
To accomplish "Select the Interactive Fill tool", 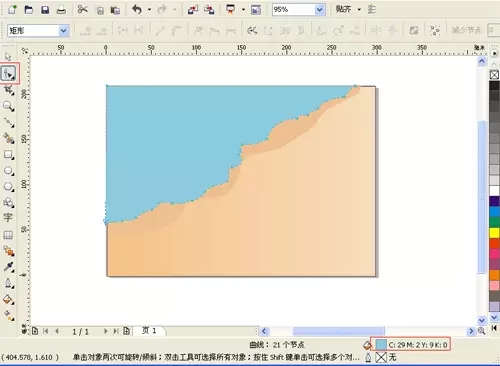I will click(9, 315).
